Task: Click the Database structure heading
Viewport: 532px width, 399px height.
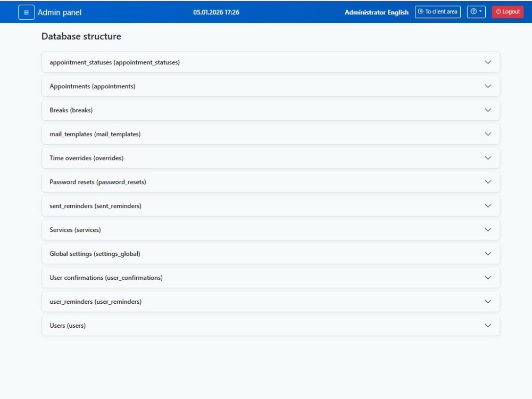Action: pyautogui.click(x=81, y=36)
